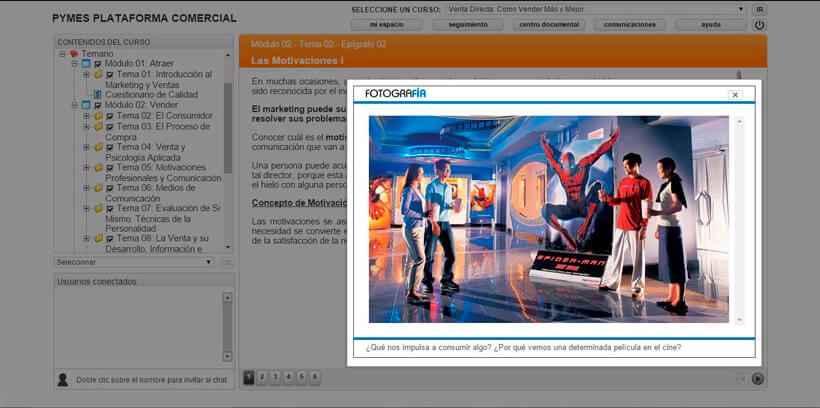Go to previous page arrow
This screenshot has width=820, height=408.
click(742, 379)
